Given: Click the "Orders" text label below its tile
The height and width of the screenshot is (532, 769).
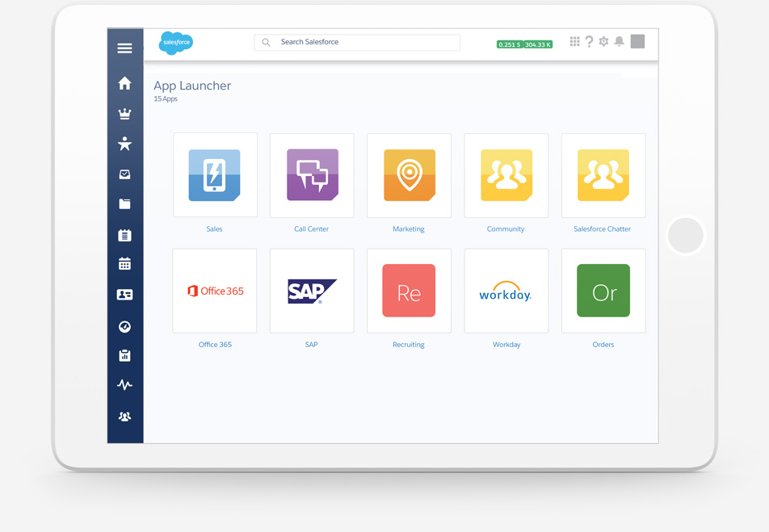Looking at the screenshot, I should click(x=603, y=345).
